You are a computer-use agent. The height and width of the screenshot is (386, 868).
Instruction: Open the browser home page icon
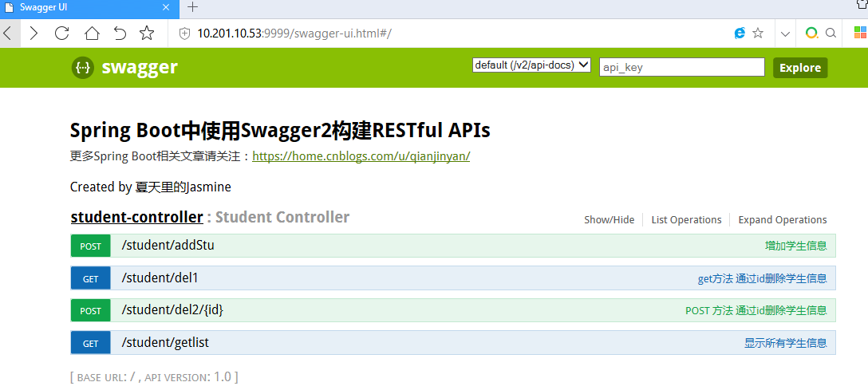click(x=91, y=33)
